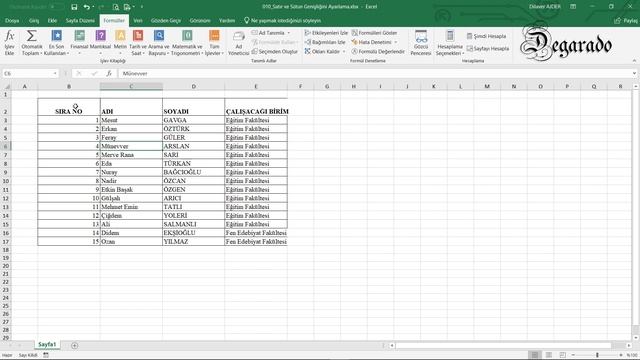Click the Seçimden Oluştur button
This screenshot has height=360, width=640.
pos(274,51)
